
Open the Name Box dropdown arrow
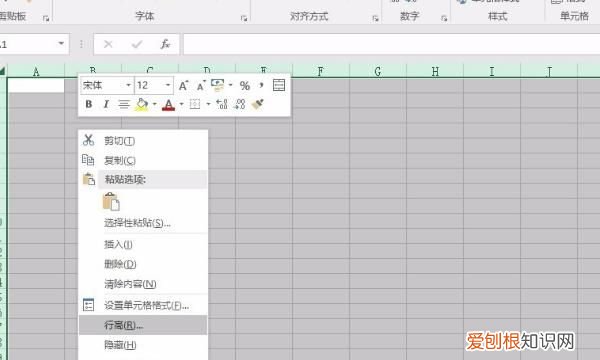point(61,44)
